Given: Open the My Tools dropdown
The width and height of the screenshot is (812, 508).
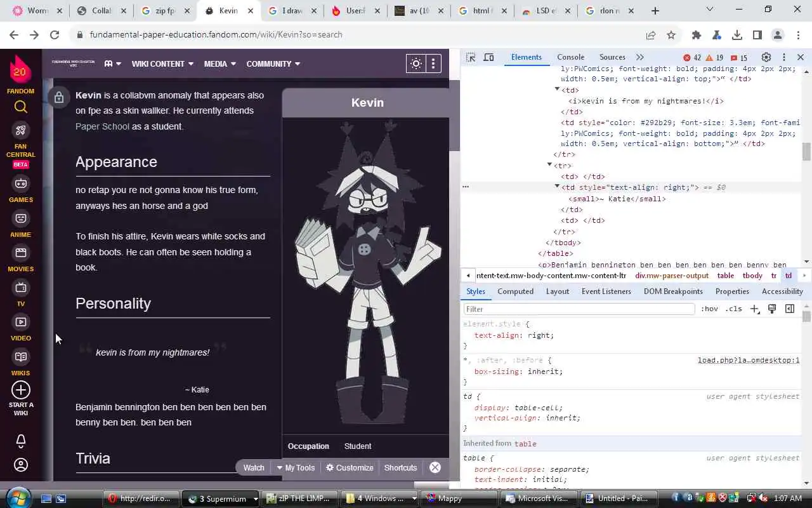Looking at the screenshot, I should tap(296, 467).
